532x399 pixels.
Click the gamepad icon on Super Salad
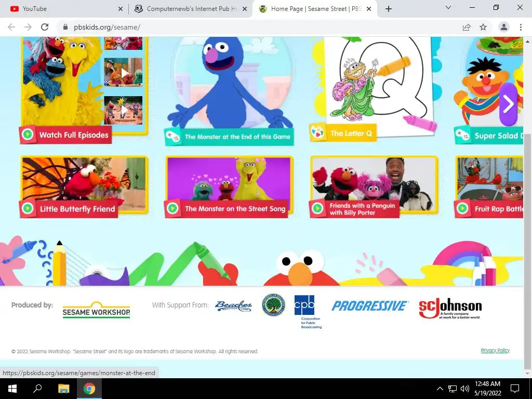pyautogui.click(x=462, y=135)
